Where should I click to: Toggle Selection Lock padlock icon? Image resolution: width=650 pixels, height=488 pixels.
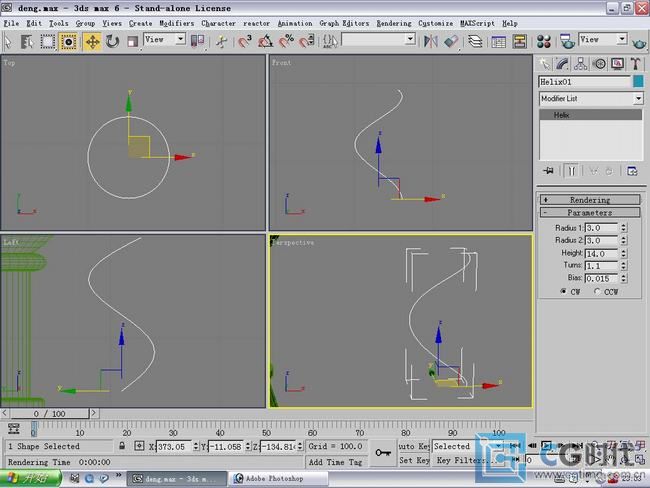pos(122,446)
